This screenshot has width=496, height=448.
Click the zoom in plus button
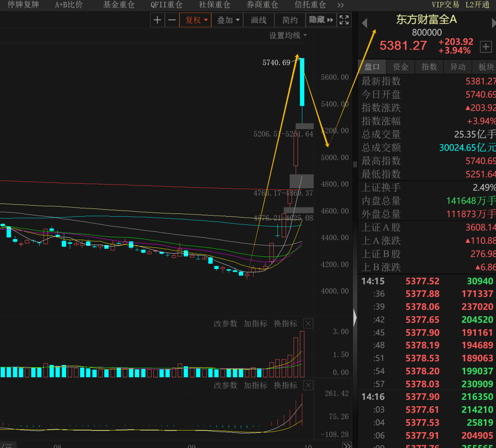tap(157, 20)
